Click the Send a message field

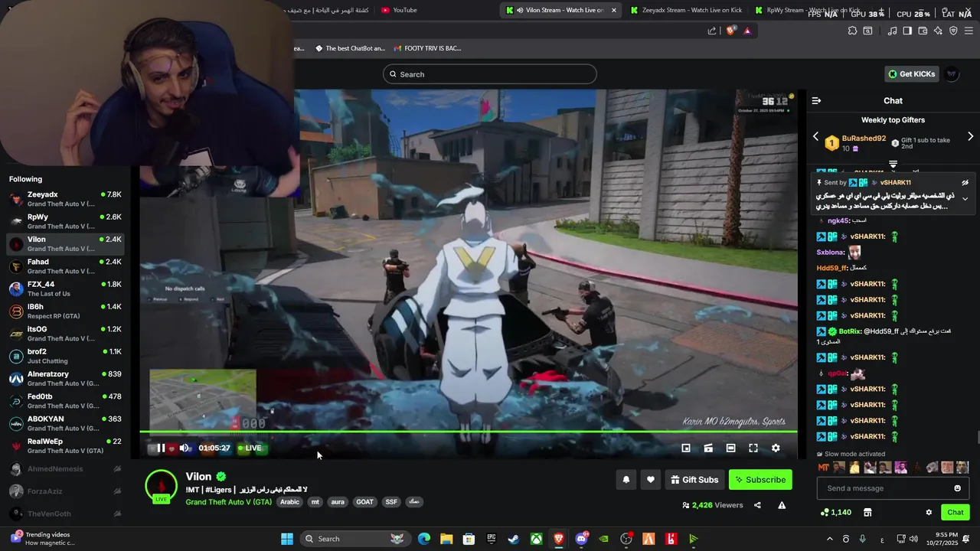[x=885, y=488]
